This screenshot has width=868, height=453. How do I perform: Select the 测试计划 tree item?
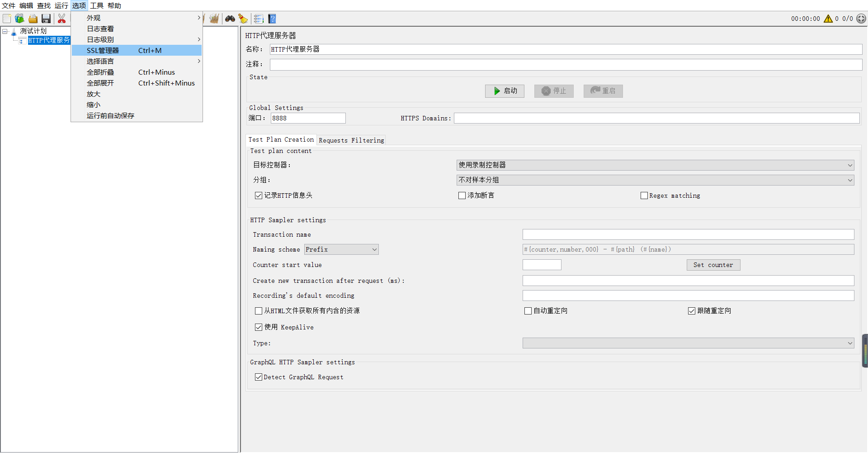33,31
